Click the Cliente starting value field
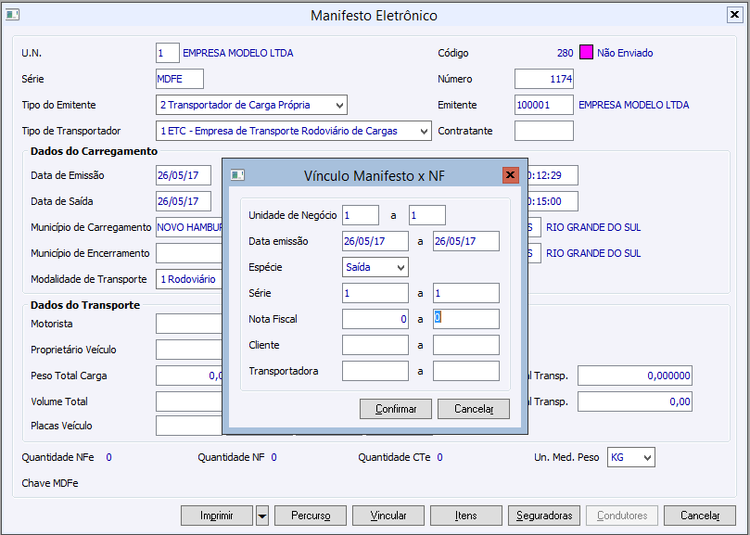 [x=375, y=345]
